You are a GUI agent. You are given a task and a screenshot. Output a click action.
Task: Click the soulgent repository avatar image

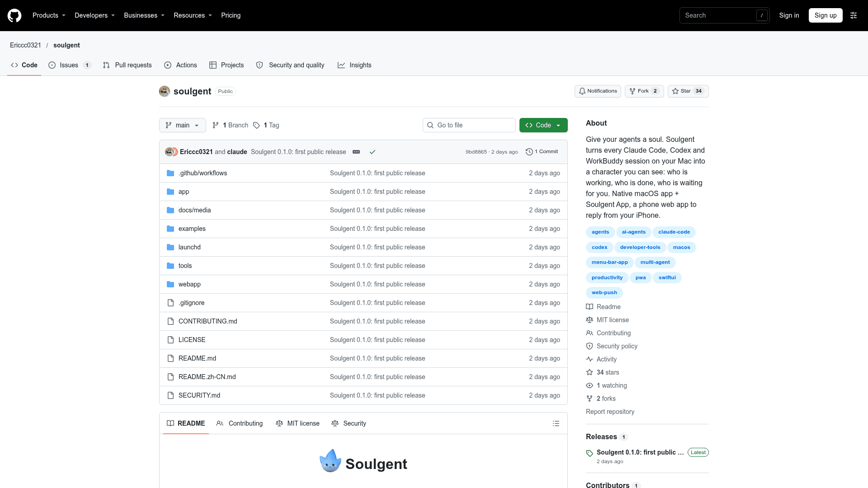(x=165, y=91)
